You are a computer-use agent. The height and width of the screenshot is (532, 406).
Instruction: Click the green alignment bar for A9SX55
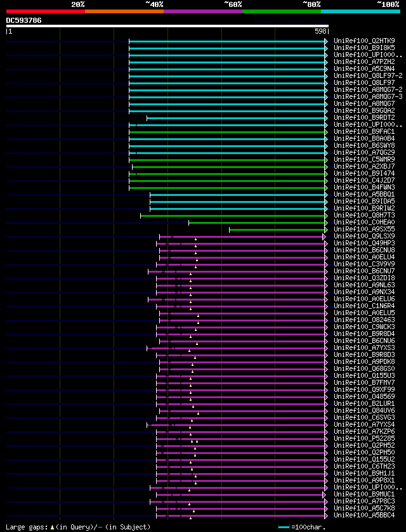(x=277, y=230)
